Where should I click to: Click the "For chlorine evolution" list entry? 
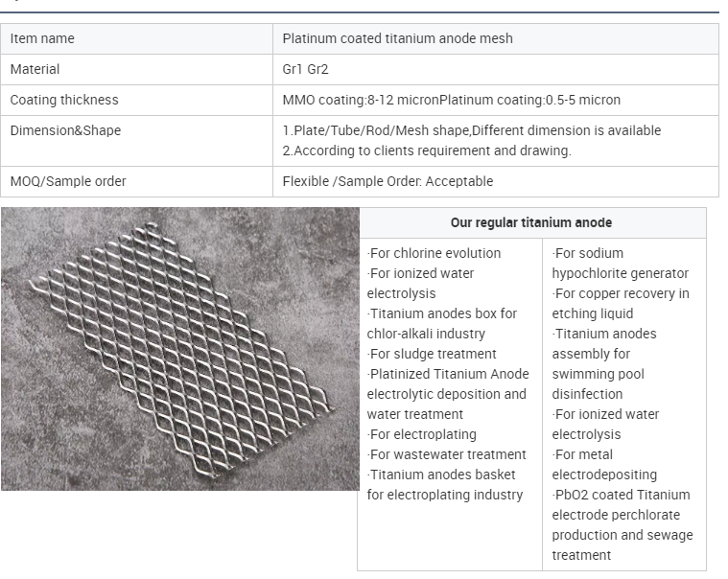[434, 253]
